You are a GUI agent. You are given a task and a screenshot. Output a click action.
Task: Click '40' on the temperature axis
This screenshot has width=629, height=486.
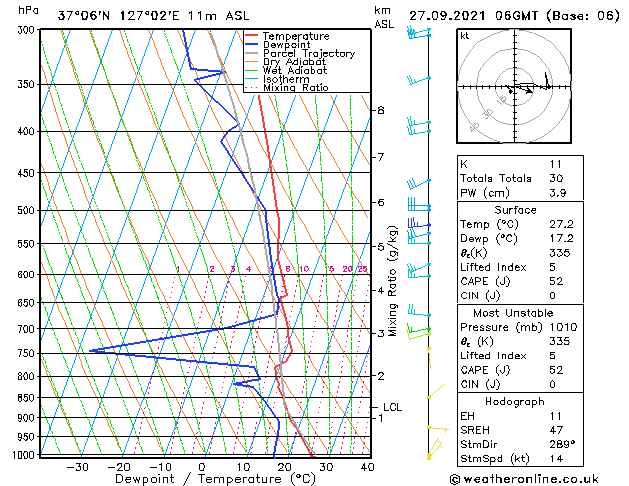tap(367, 467)
